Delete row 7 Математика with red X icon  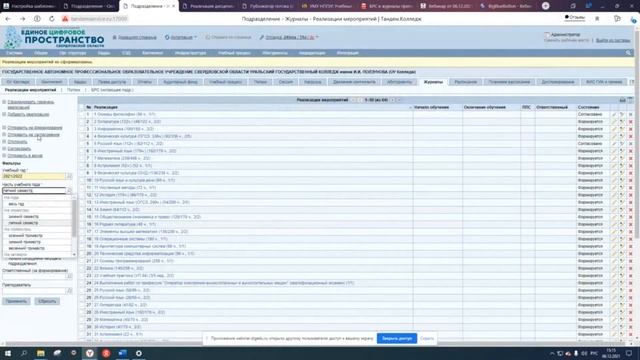[x=630, y=158]
